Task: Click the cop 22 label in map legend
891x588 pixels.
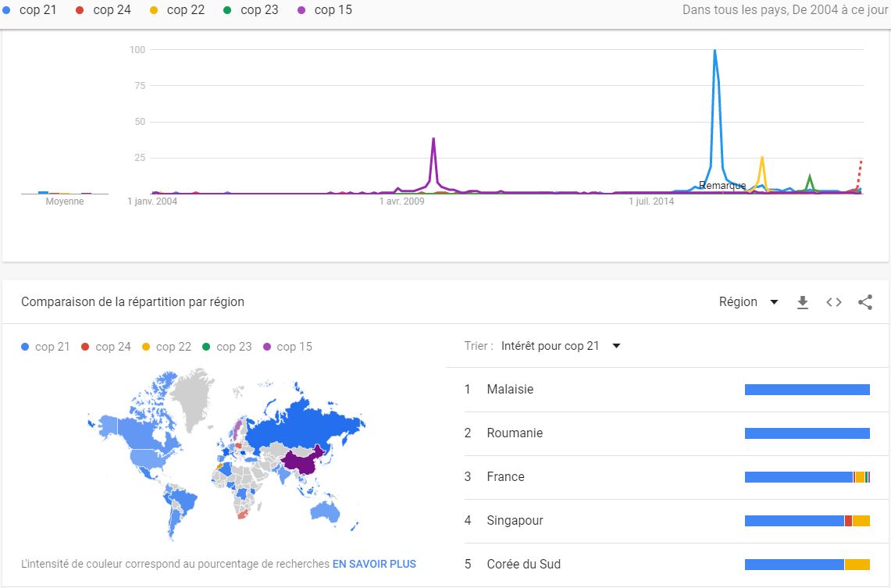Action: tap(173, 347)
